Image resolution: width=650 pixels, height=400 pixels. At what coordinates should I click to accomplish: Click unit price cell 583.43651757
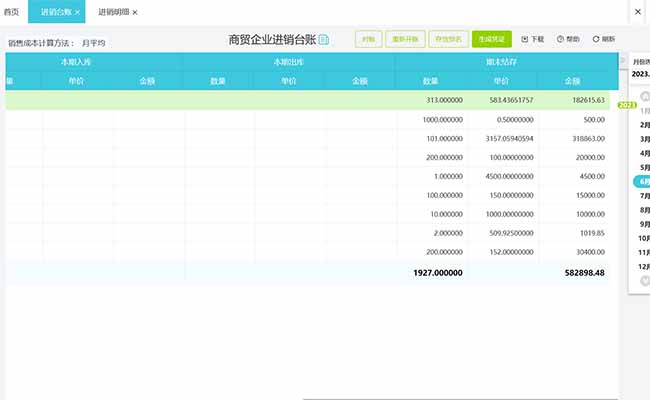pyautogui.click(x=511, y=100)
